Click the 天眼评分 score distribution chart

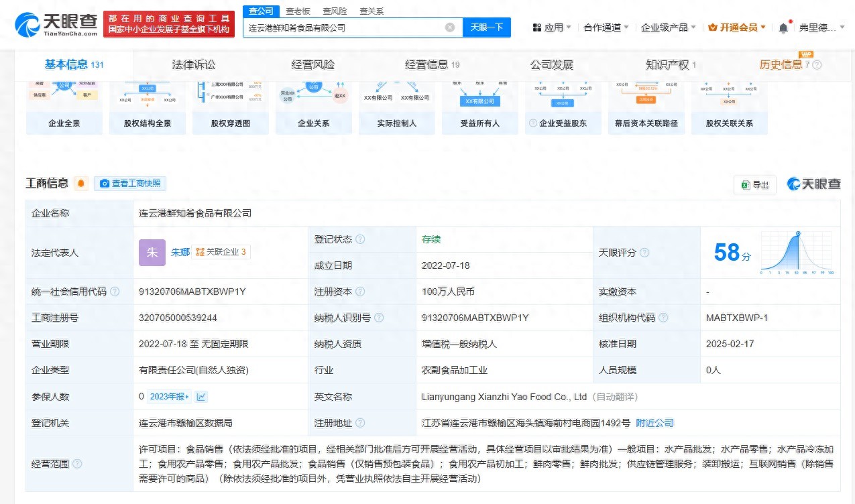pos(797,253)
